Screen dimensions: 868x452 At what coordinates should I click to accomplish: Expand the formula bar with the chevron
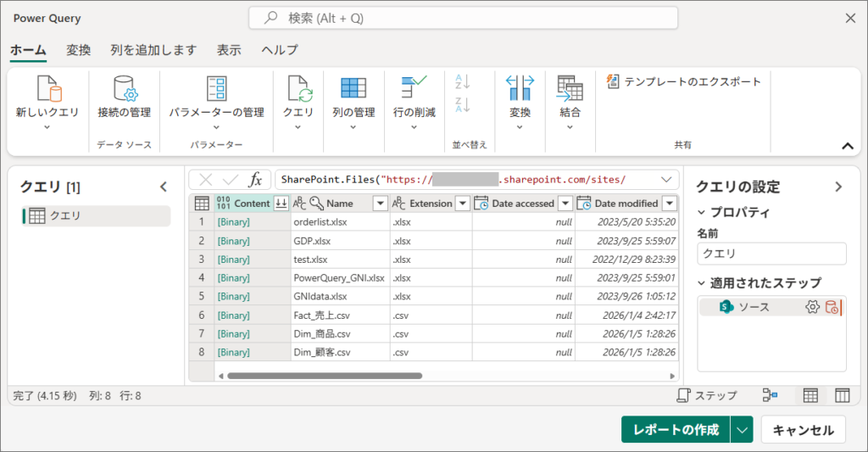666,180
